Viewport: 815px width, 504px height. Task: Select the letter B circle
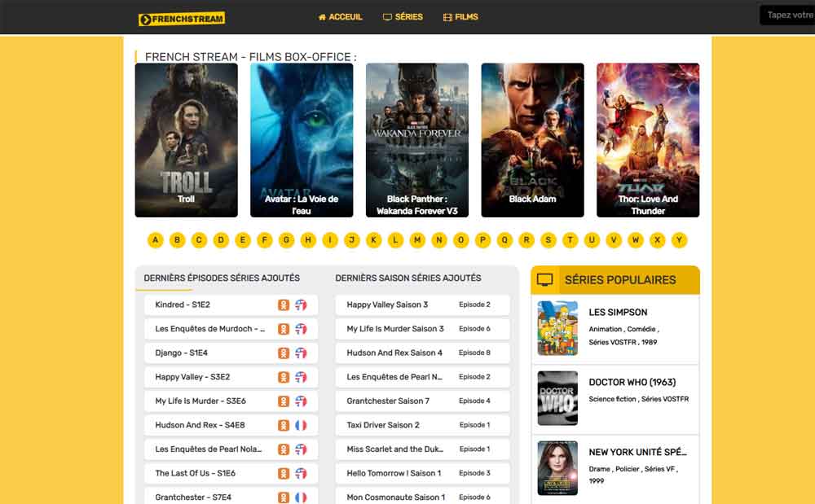pos(177,240)
